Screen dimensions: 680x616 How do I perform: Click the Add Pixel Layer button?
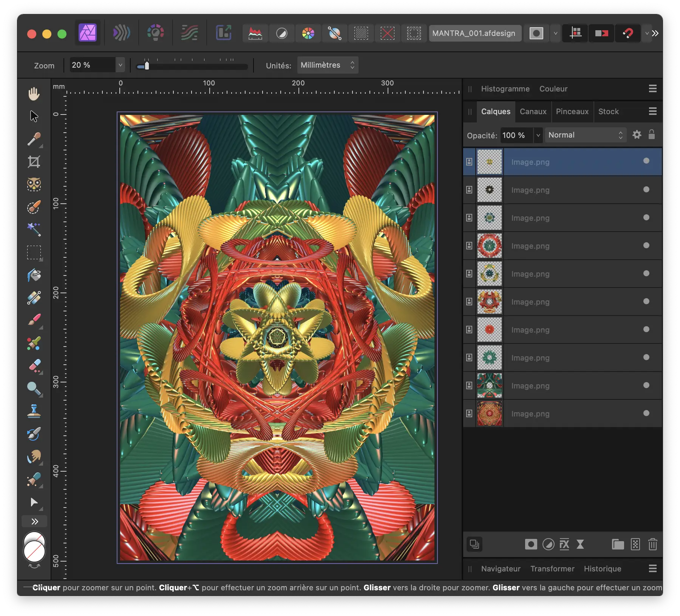tap(635, 544)
